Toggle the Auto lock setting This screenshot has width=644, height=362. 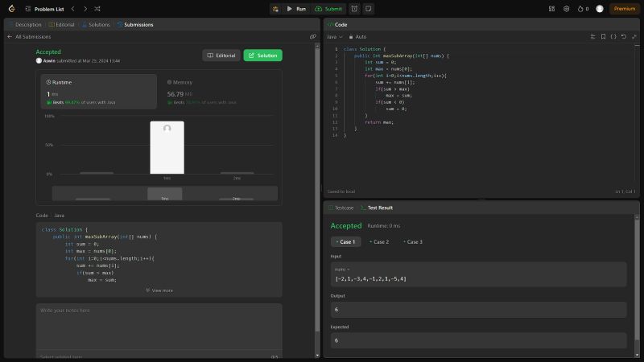click(x=357, y=36)
